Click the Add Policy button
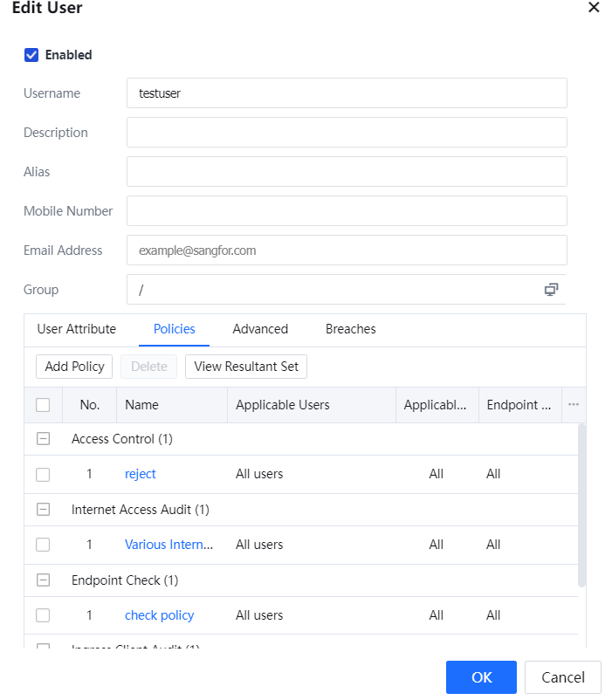The width and height of the screenshot is (612, 700). tap(74, 367)
